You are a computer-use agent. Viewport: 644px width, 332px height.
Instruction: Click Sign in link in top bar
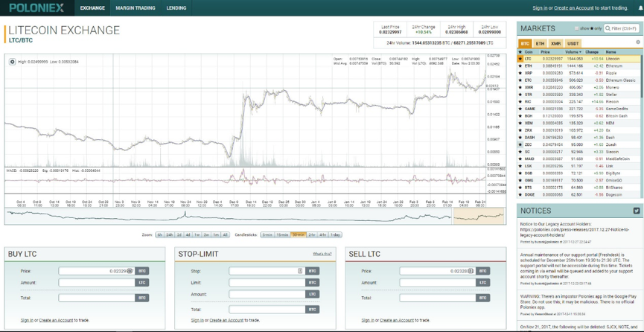540,7
